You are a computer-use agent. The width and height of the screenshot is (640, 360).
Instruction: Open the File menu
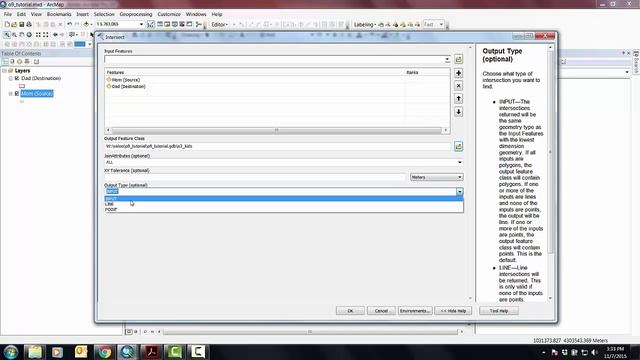(x=8, y=14)
